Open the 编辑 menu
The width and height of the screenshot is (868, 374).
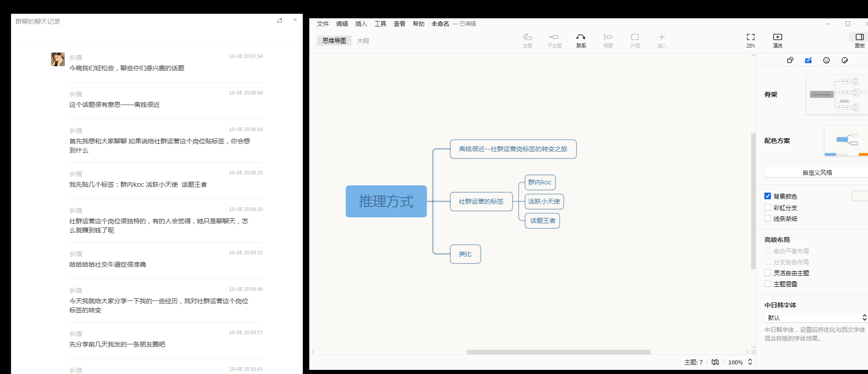click(342, 24)
